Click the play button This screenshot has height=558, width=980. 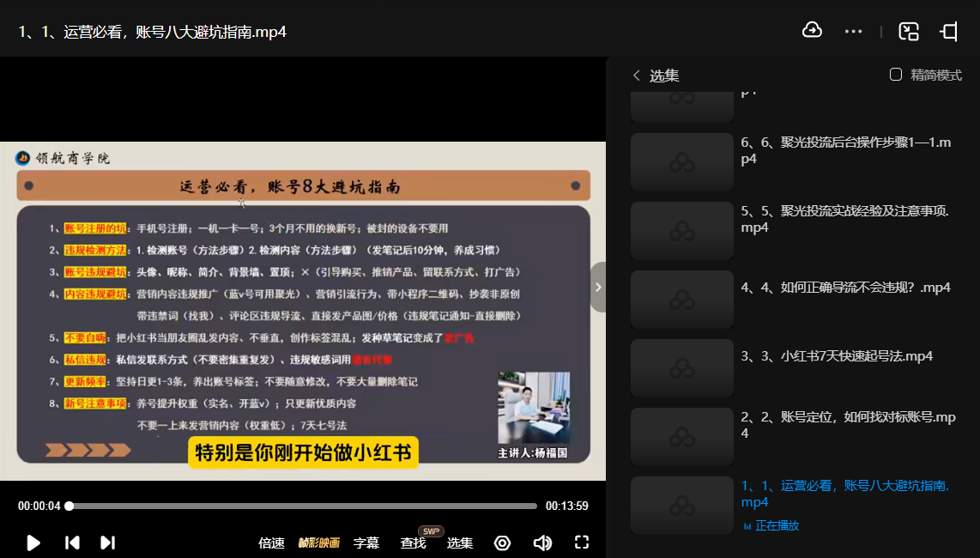(33, 543)
